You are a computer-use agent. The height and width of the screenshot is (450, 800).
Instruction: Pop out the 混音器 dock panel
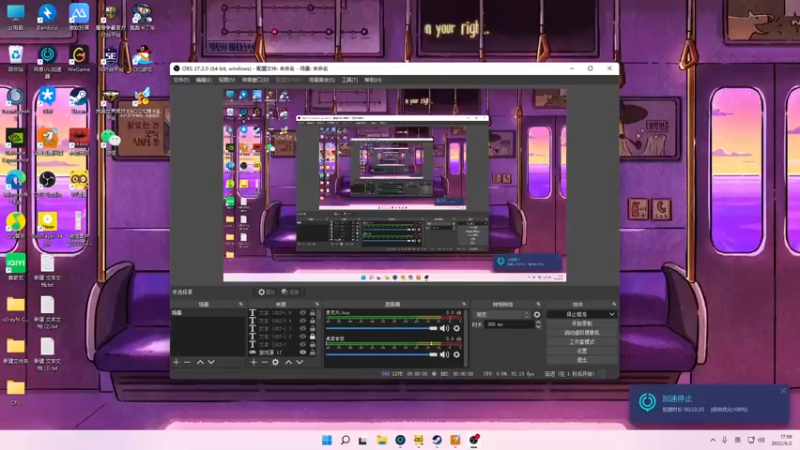pyautogui.click(x=464, y=304)
